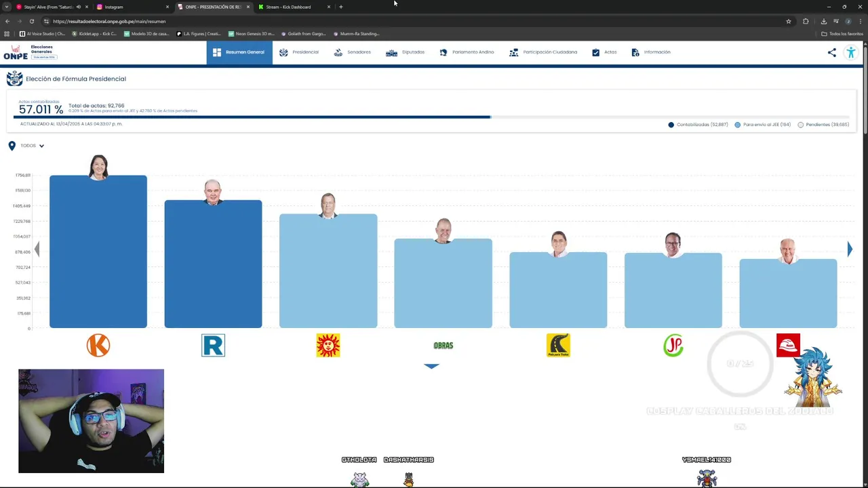Reload the current page

pos(31,21)
